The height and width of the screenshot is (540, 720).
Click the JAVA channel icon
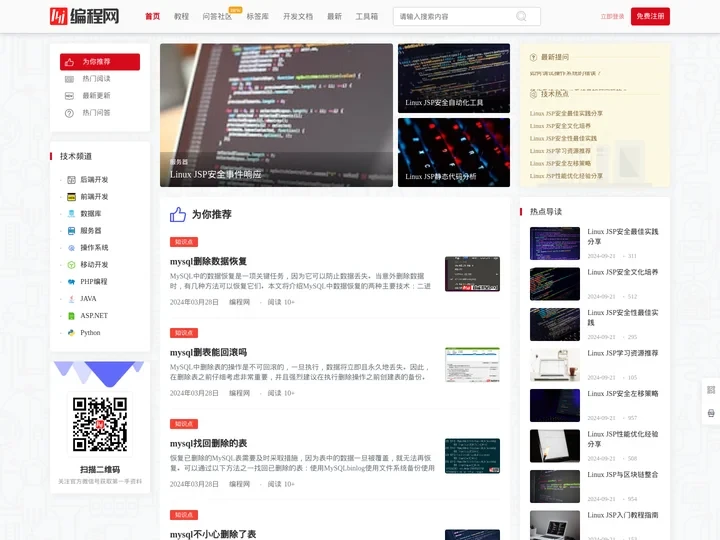[x=71, y=298]
